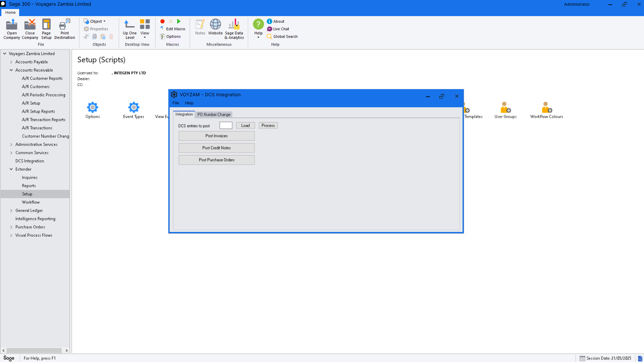Switch to the PO Number Change tab
This screenshot has height=362, width=644.
(214, 115)
